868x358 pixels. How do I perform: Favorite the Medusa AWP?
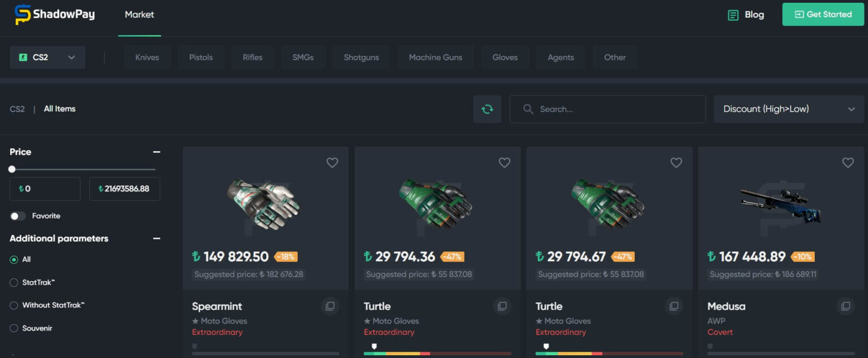[x=848, y=163]
